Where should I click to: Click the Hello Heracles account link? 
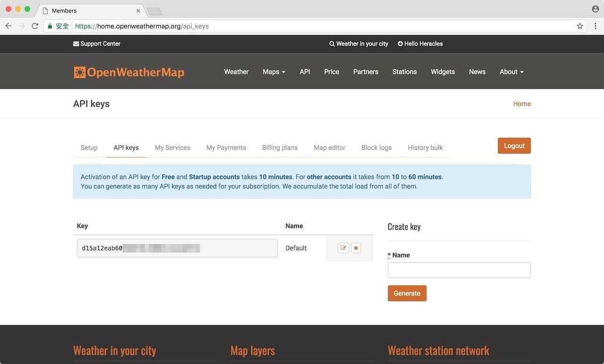pyautogui.click(x=420, y=44)
